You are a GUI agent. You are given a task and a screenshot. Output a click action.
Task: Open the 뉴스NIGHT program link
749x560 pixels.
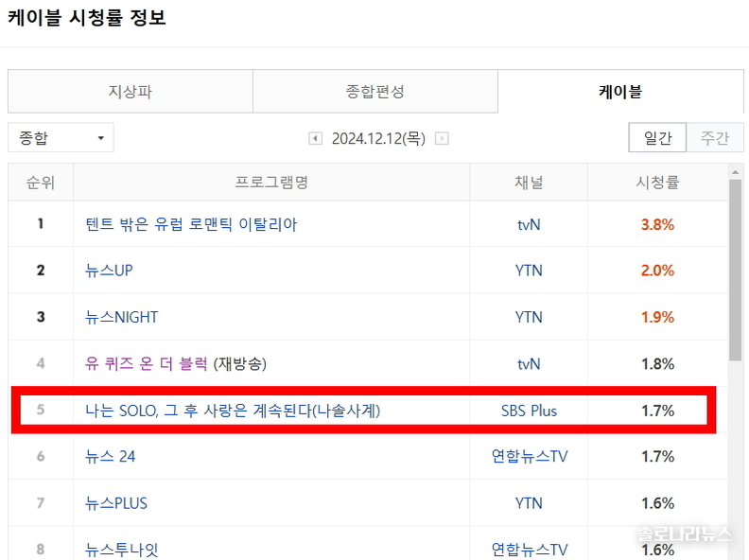121,317
